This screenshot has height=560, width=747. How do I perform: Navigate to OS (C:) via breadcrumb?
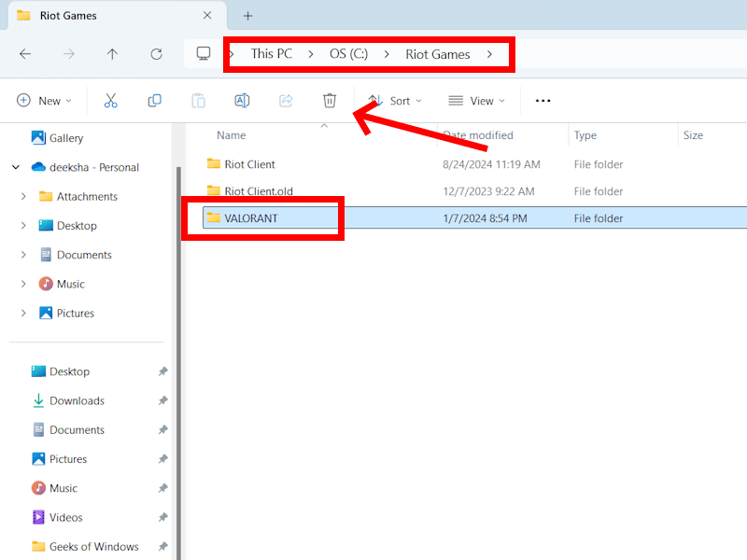348,53
